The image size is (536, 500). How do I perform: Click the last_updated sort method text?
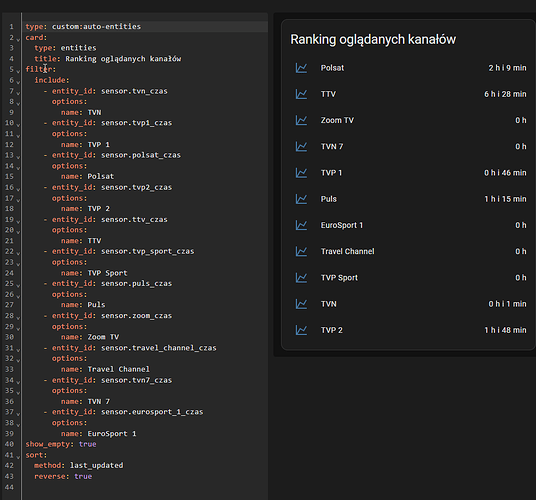tap(96, 465)
